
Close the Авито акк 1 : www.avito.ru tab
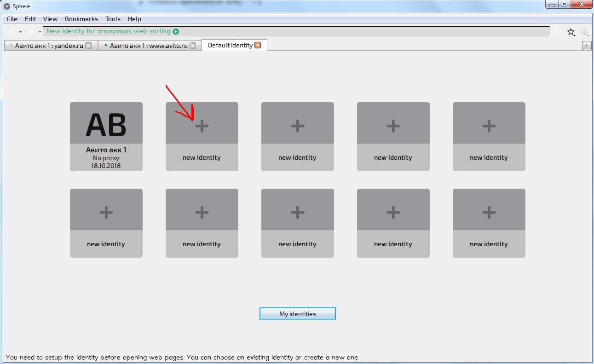193,46
